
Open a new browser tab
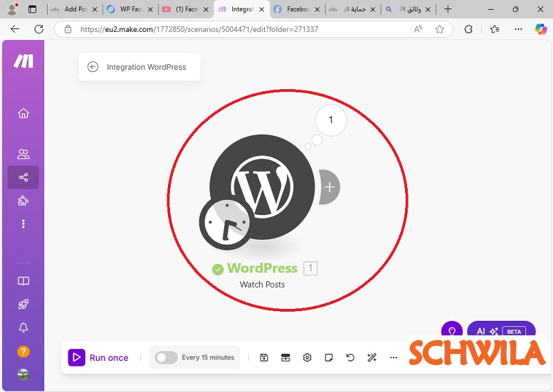(x=448, y=9)
